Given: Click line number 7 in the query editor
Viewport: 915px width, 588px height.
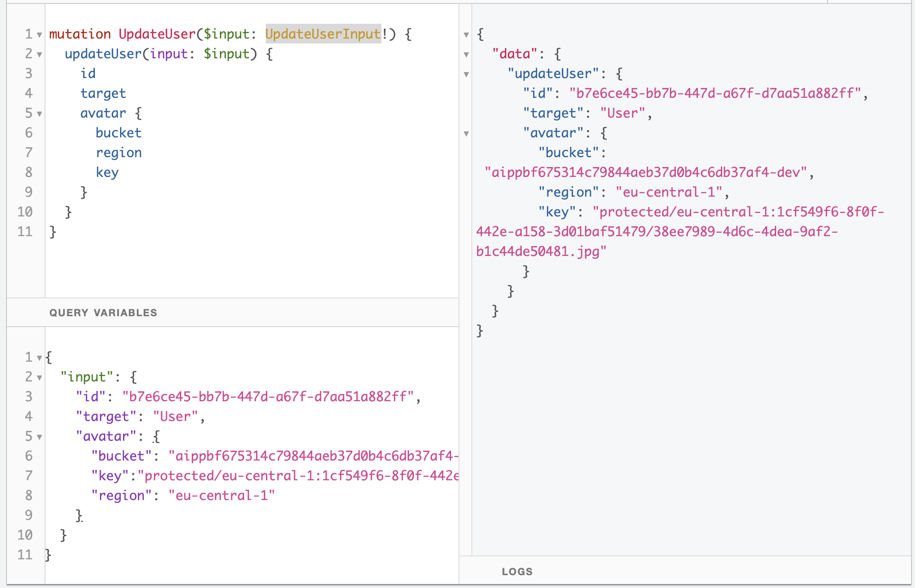Looking at the screenshot, I should pos(28,152).
